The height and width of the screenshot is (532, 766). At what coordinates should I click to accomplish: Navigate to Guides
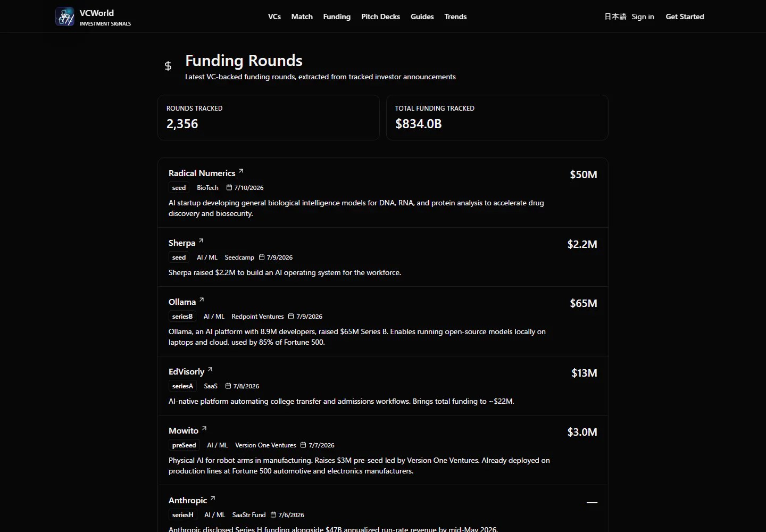(422, 16)
